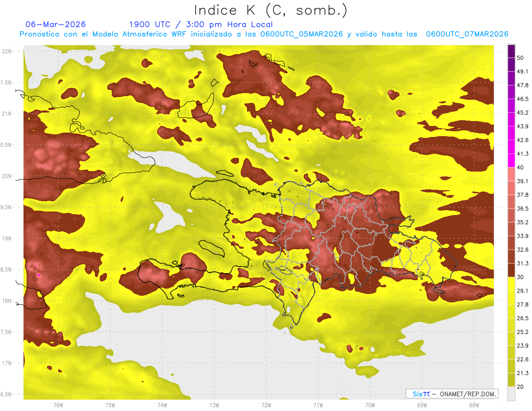Viewport: 532px width, 411px height.
Task: Click the '19N' latitude axis label
Action: [x=7, y=239]
